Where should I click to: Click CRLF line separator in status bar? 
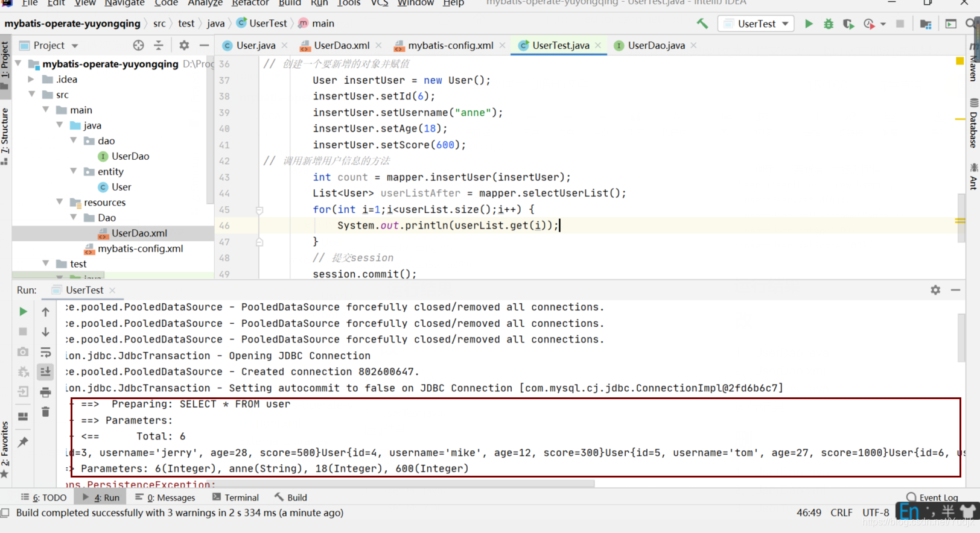pyautogui.click(x=841, y=512)
